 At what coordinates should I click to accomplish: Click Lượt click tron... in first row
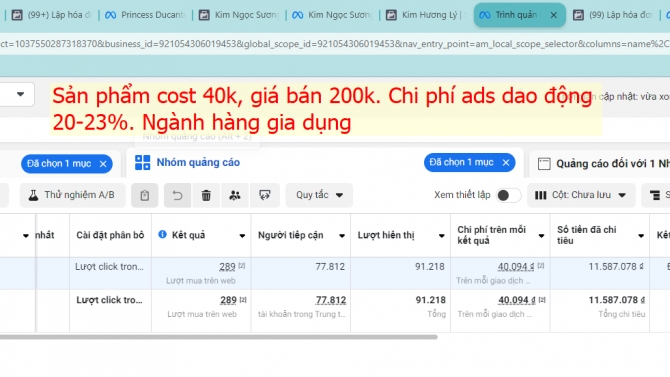109,267
